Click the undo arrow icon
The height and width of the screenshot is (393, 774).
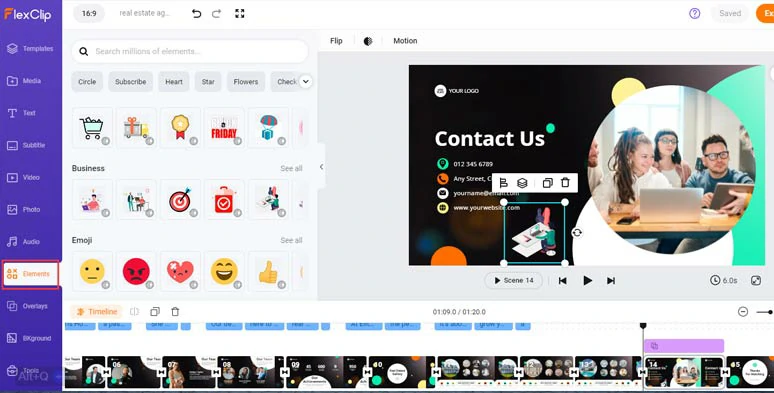pyautogui.click(x=196, y=14)
